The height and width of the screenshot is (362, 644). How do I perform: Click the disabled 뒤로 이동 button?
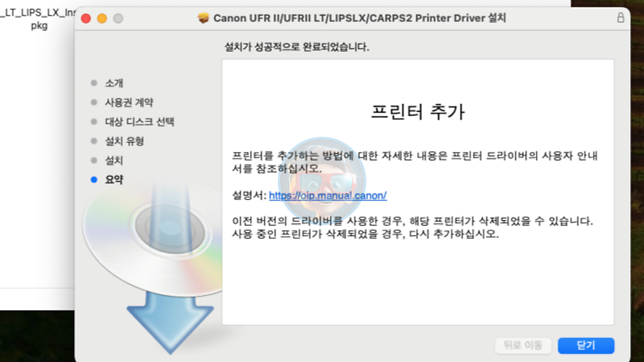tap(523, 345)
